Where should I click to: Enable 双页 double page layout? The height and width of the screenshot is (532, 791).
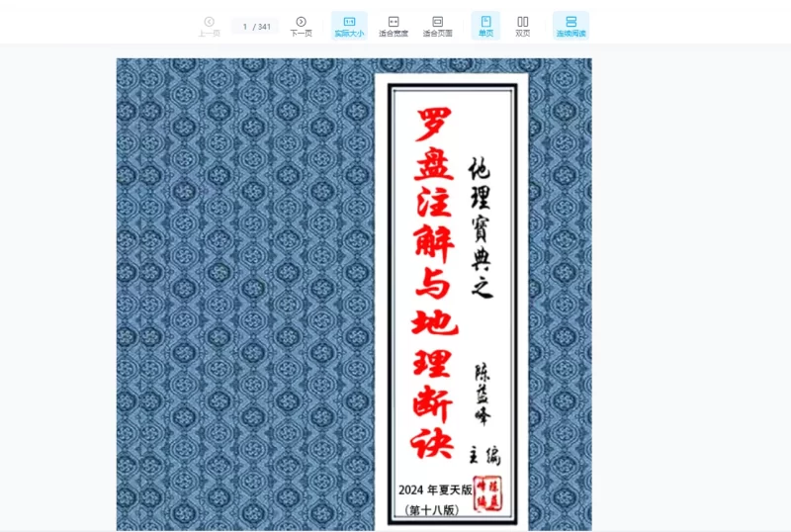[x=523, y=26]
